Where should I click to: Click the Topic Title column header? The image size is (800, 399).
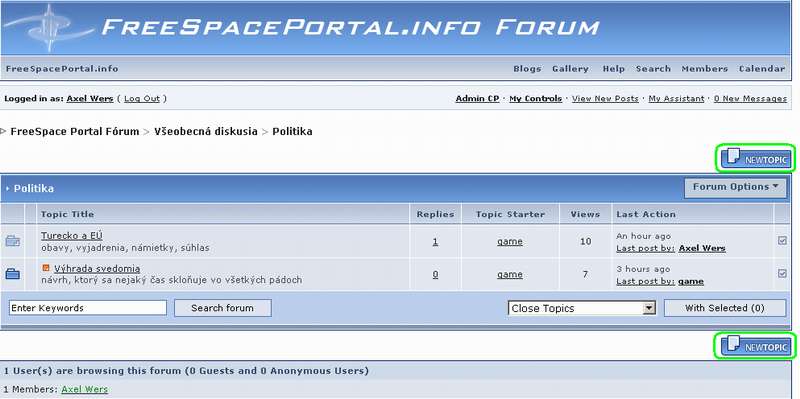tap(67, 214)
